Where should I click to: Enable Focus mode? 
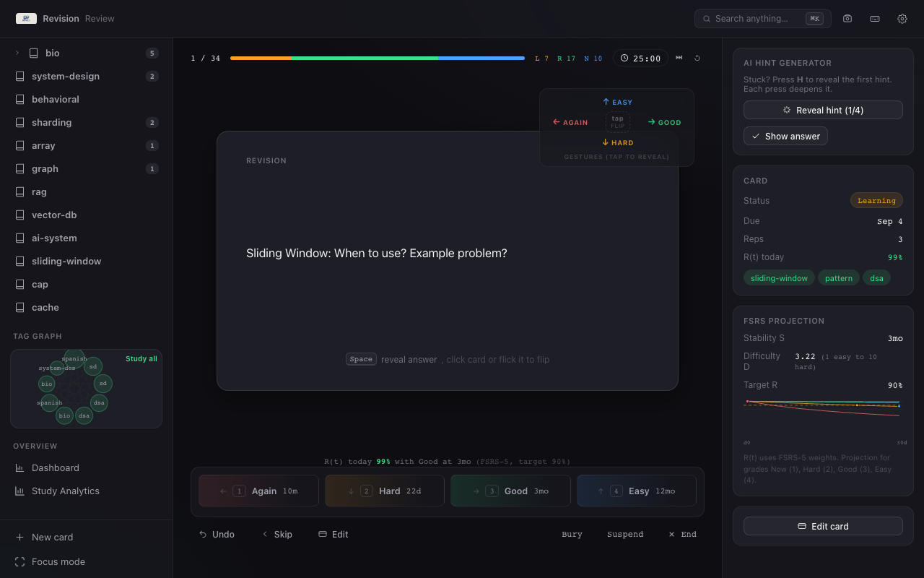[x=87, y=561]
